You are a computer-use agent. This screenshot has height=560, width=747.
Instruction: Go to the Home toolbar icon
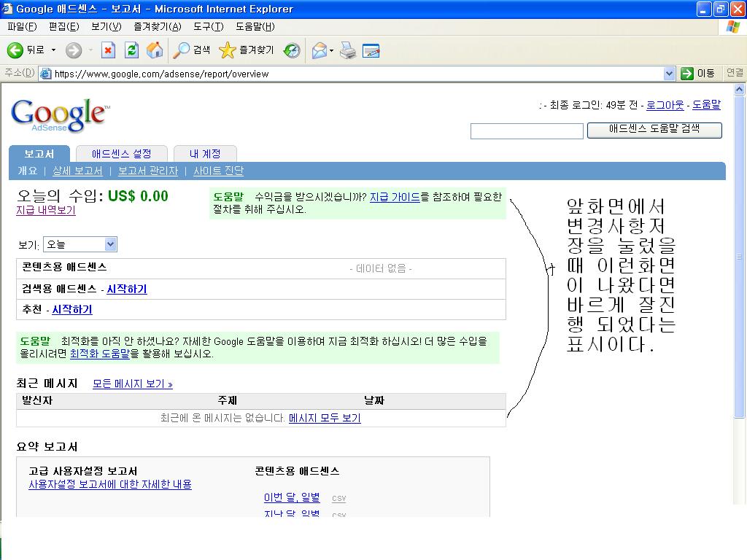click(155, 50)
